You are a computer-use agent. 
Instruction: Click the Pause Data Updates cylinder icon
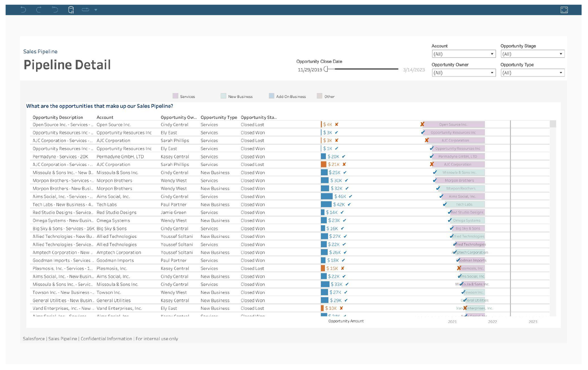click(71, 10)
